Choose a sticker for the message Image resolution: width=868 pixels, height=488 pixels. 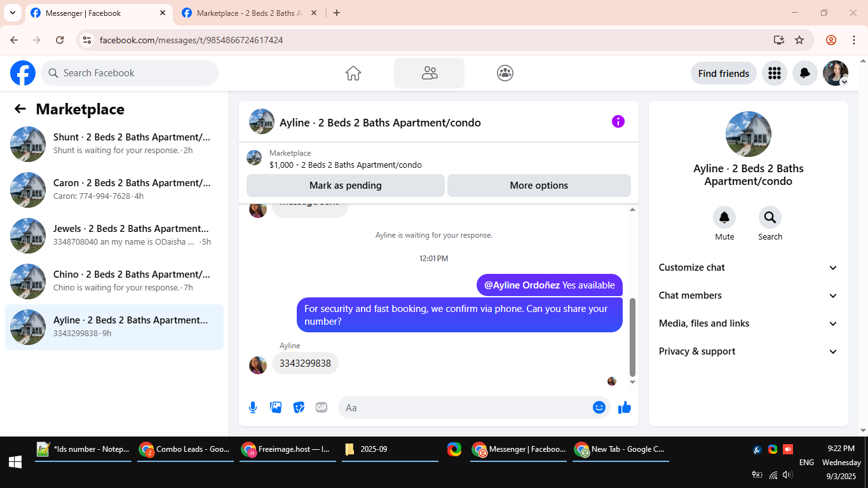click(x=299, y=407)
